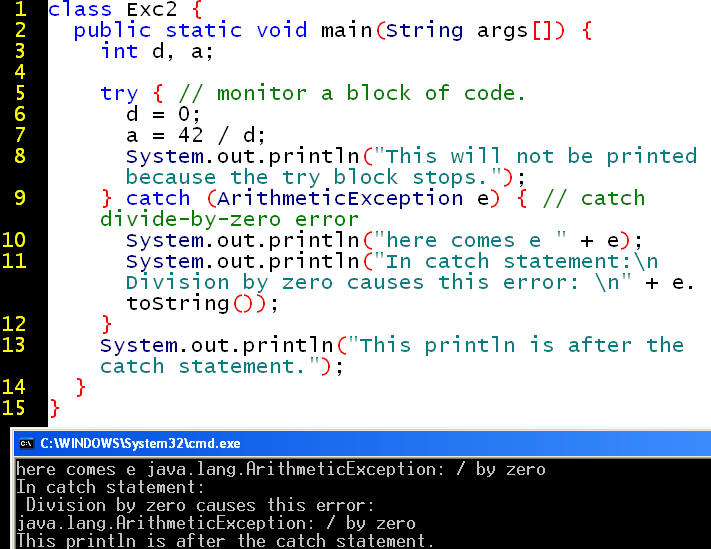Click the 'public' keyword on line 2

pos(112,31)
